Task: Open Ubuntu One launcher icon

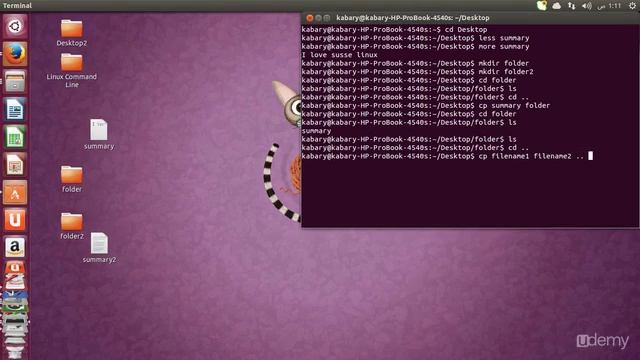Action: coord(15,220)
